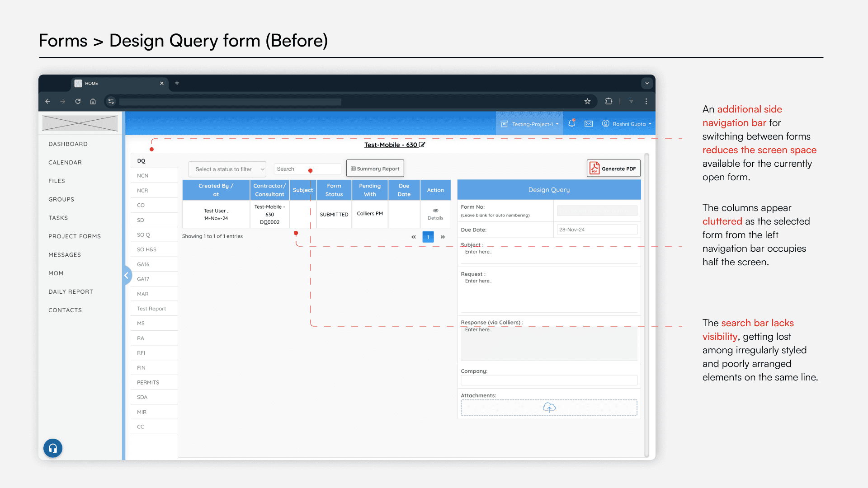Select SO H&S form tab
This screenshot has width=868, height=488.
point(154,249)
